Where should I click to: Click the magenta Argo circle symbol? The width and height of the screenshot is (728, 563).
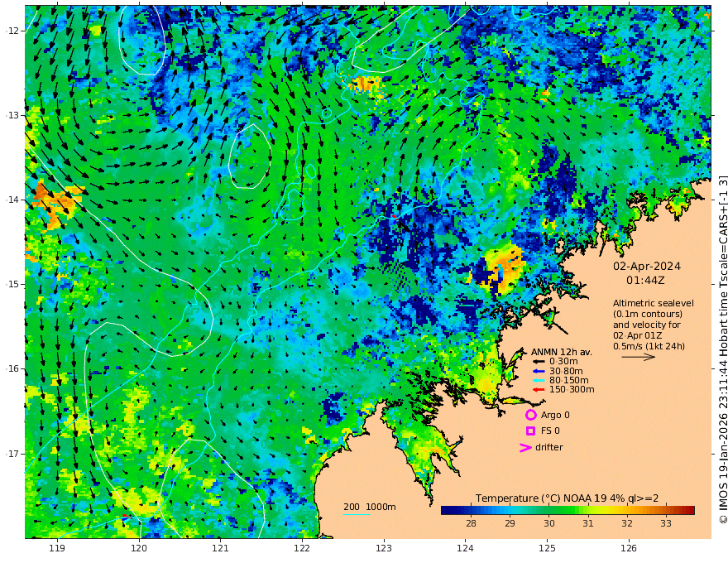[x=530, y=415]
